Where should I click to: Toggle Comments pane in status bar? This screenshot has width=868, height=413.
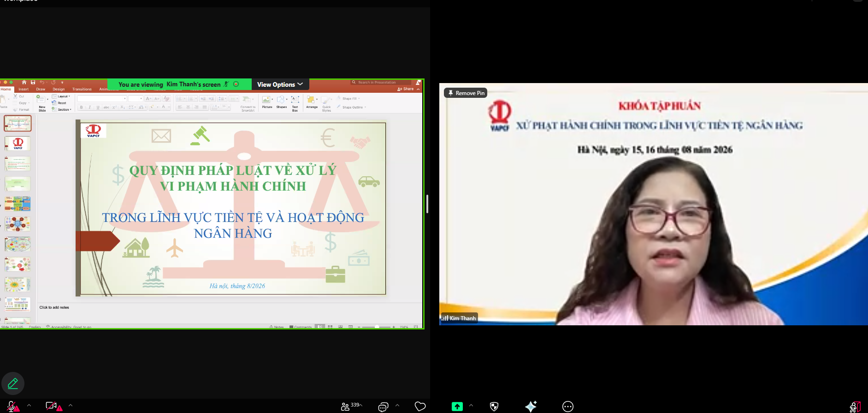click(x=301, y=327)
